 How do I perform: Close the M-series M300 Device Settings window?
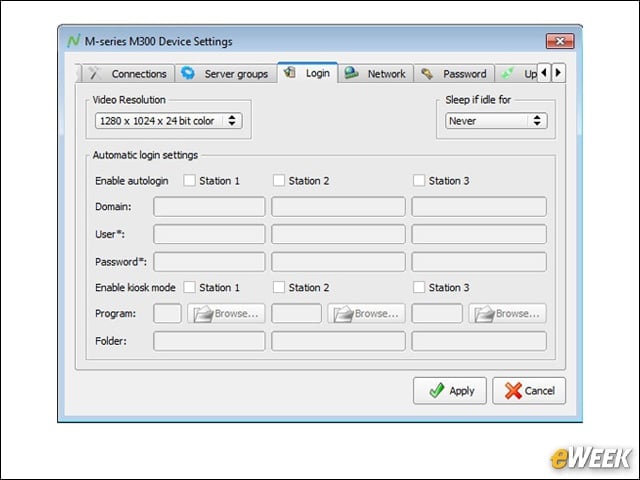pos(560,41)
